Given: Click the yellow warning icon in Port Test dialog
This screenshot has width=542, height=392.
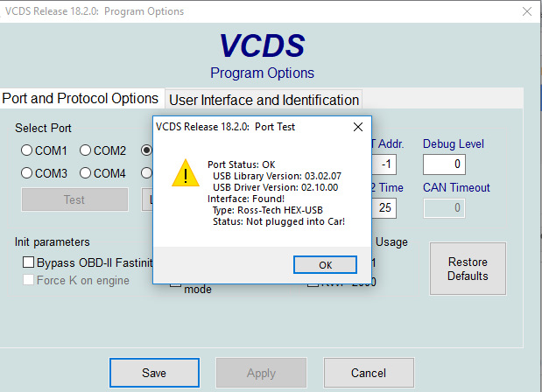Looking at the screenshot, I should point(186,172).
